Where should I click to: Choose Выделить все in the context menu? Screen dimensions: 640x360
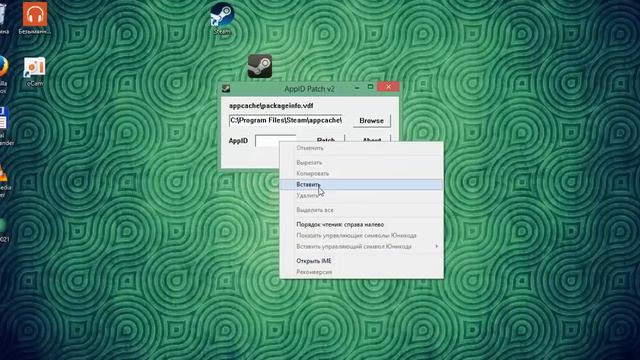(361, 210)
